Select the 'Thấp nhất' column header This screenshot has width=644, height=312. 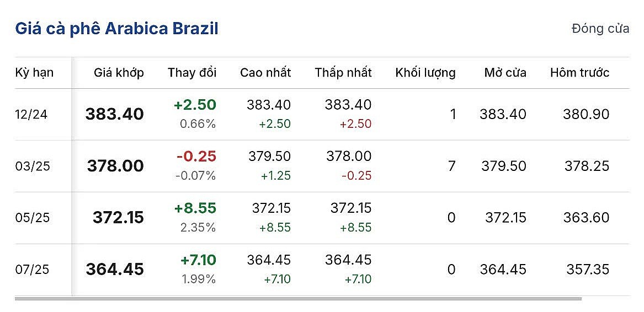[343, 73]
